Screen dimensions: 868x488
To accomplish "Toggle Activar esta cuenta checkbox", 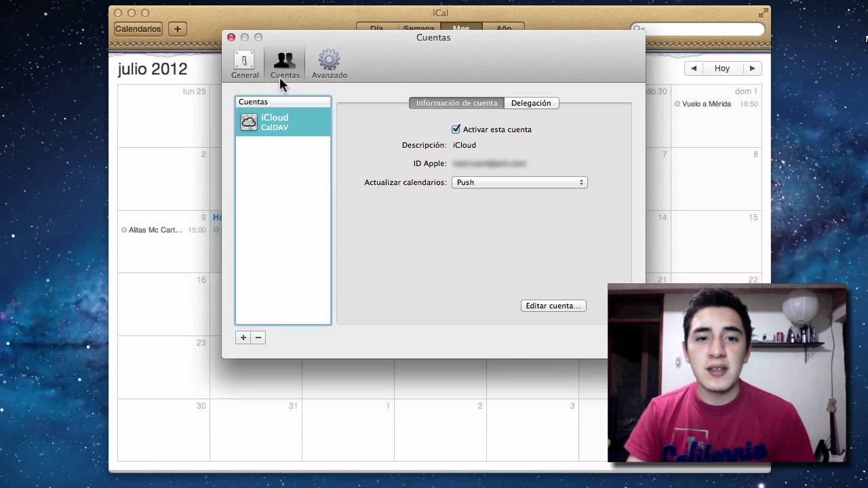I will pyautogui.click(x=456, y=129).
